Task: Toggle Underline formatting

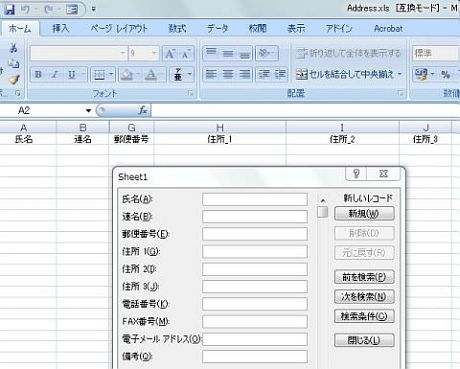Action: [x=72, y=74]
